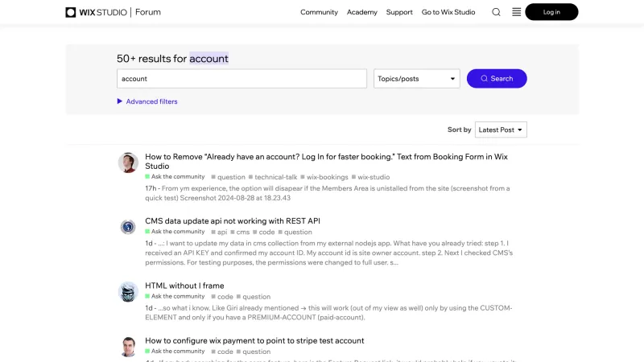Click Ask the community under CMS data post
The width and height of the screenshot is (644, 362).
click(175, 232)
